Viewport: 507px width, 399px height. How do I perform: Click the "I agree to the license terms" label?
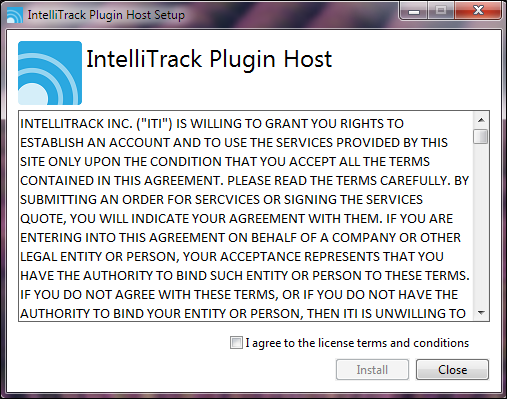(x=357, y=343)
